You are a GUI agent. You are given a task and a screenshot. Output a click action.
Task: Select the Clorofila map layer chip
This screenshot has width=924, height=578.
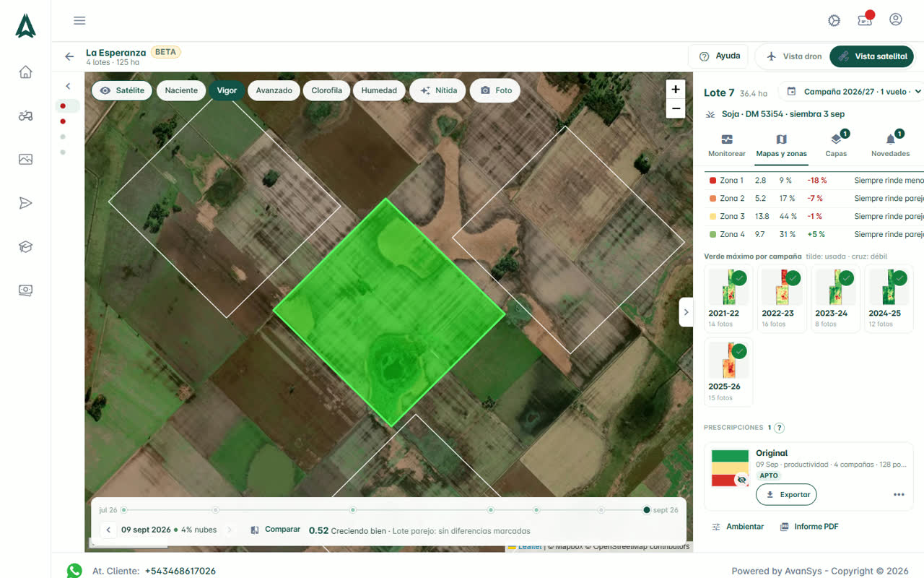coord(327,90)
